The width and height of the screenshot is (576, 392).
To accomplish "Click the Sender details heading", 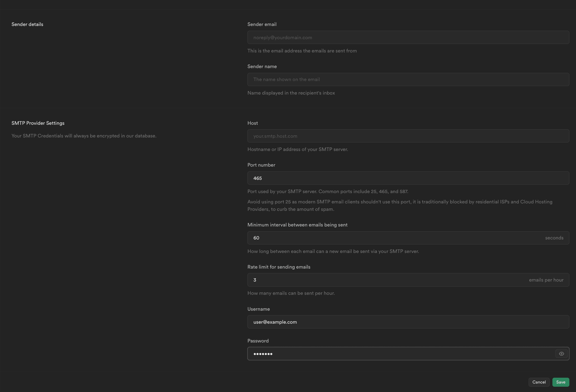I will click(27, 24).
